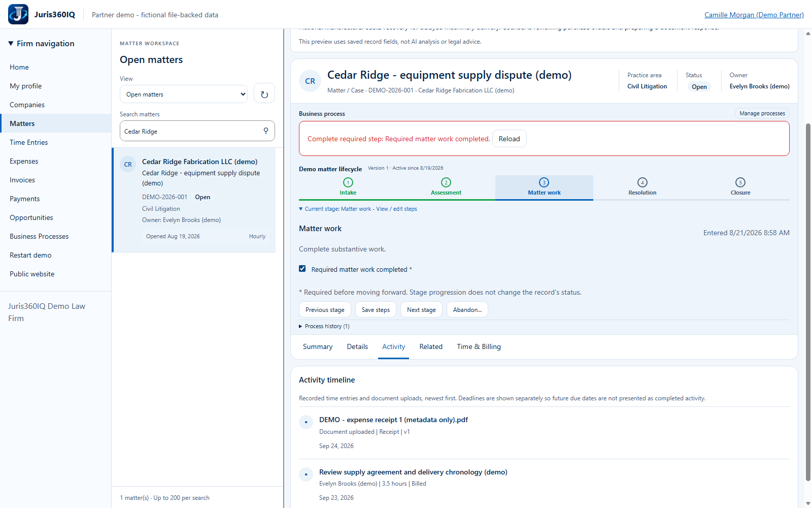Image resolution: width=812 pixels, height=508 pixels.
Task: Click the Juris360IQ logo icon
Action: [18, 14]
